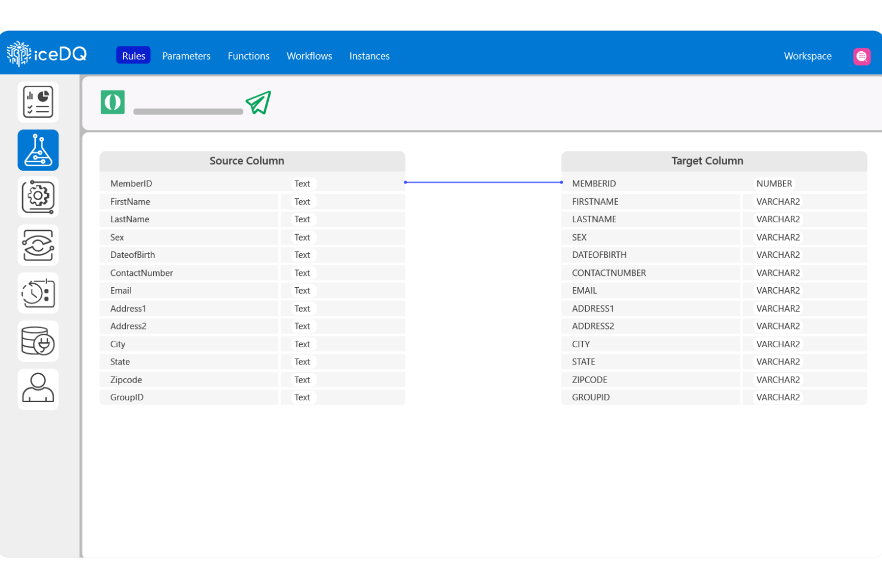882x588 pixels.
Task: Open the user profile sidebar icon
Action: click(x=38, y=389)
